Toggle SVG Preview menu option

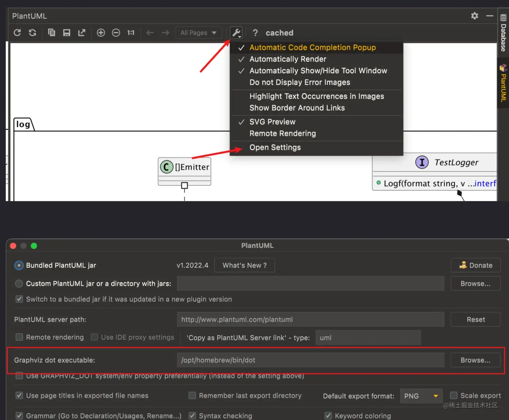(x=316, y=122)
